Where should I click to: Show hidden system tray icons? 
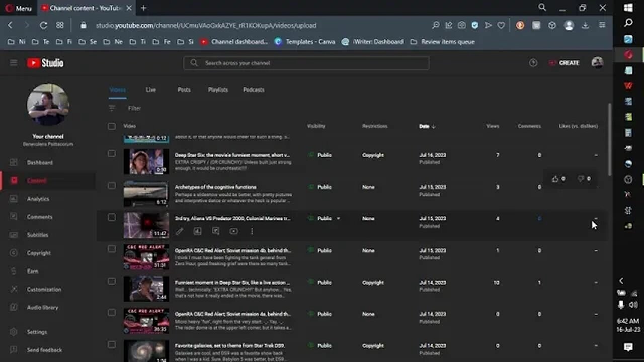(x=621, y=281)
